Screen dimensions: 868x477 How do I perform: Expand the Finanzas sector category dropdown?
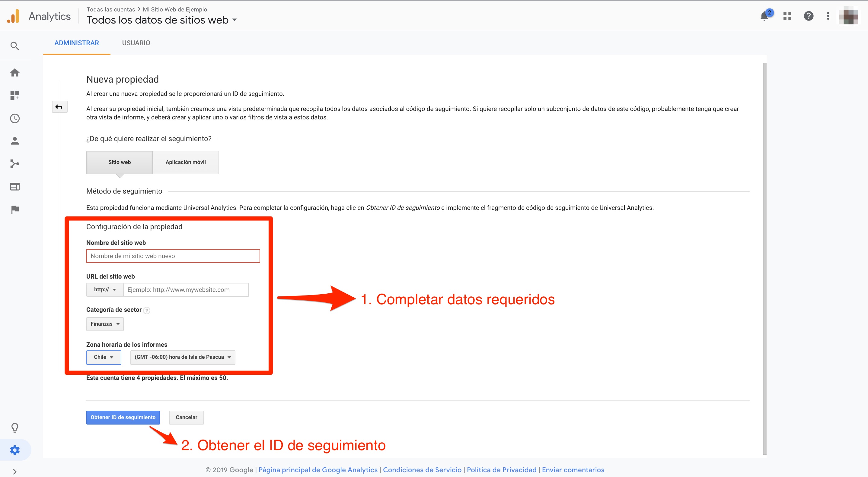coord(105,324)
